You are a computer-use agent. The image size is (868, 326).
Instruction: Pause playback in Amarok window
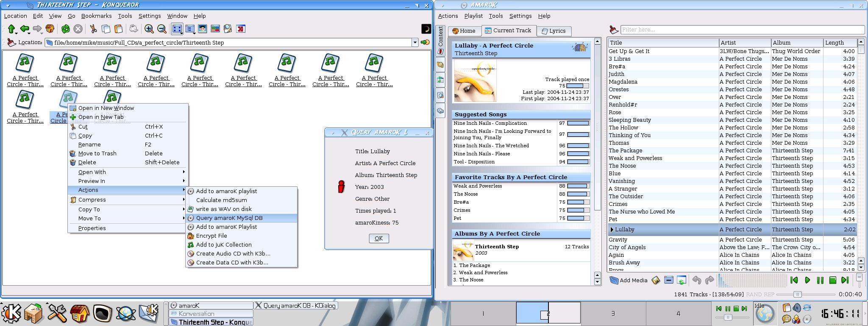point(820,280)
